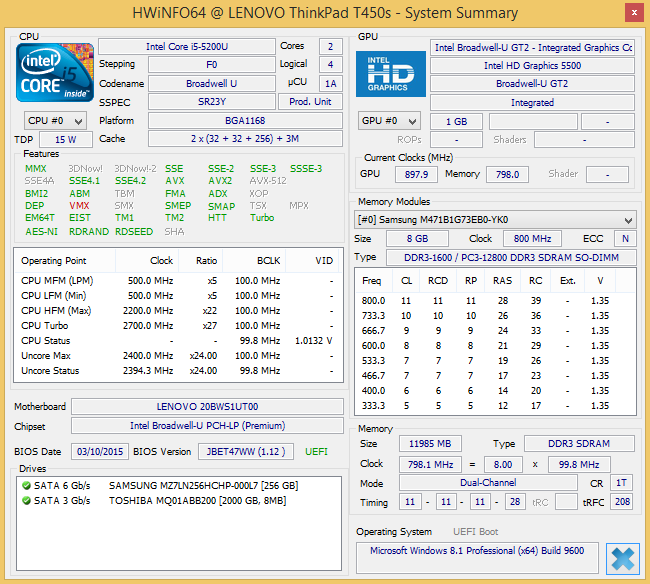Click the Intel Core i5 inside logo
650x584 pixels.
tap(55, 73)
